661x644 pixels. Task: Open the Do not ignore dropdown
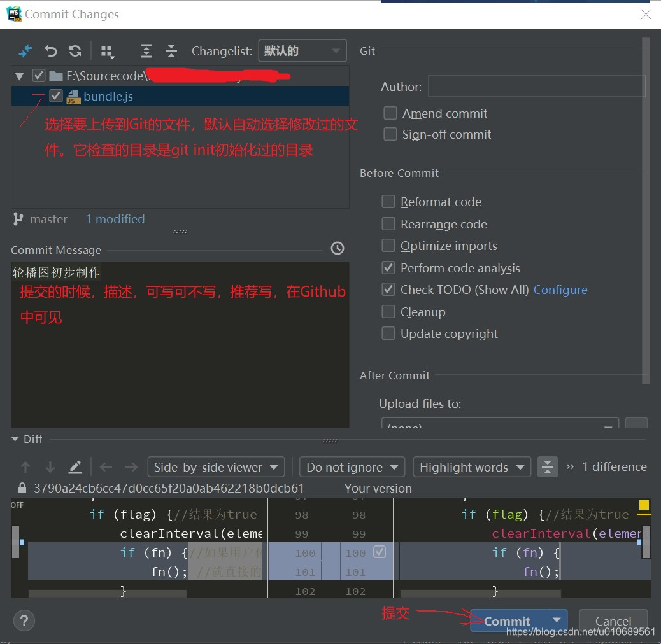click(x=352, y=467)
